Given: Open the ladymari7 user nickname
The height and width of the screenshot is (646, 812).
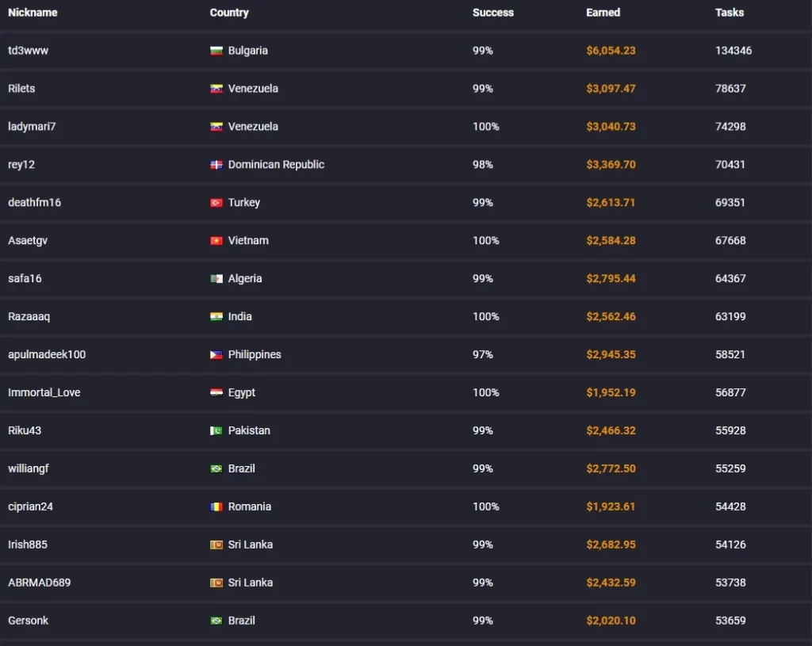Looking at the screenshot, I should 32,127.
